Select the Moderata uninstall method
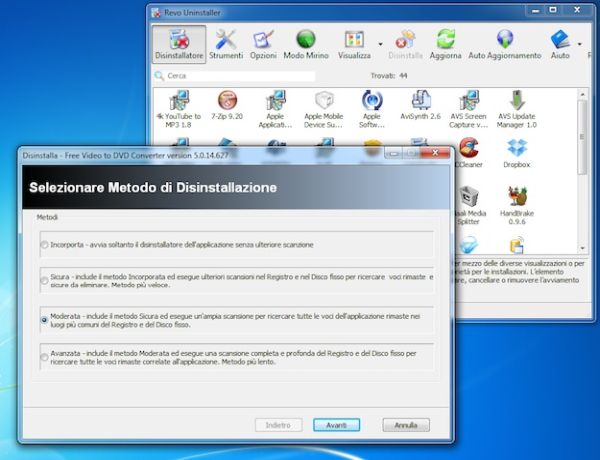 [44, 319]
